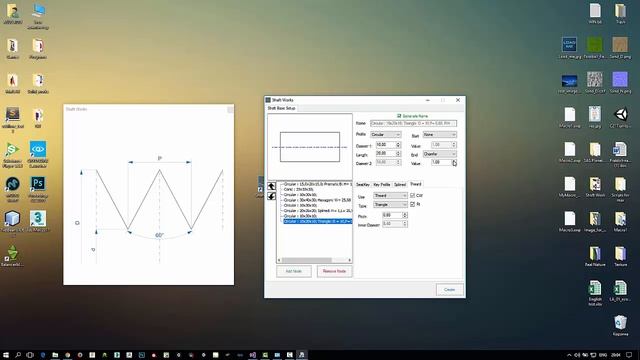The width and height of the screenshot is (640, 360).
Task: Select the Circular Splined node row
Action: 318,211
